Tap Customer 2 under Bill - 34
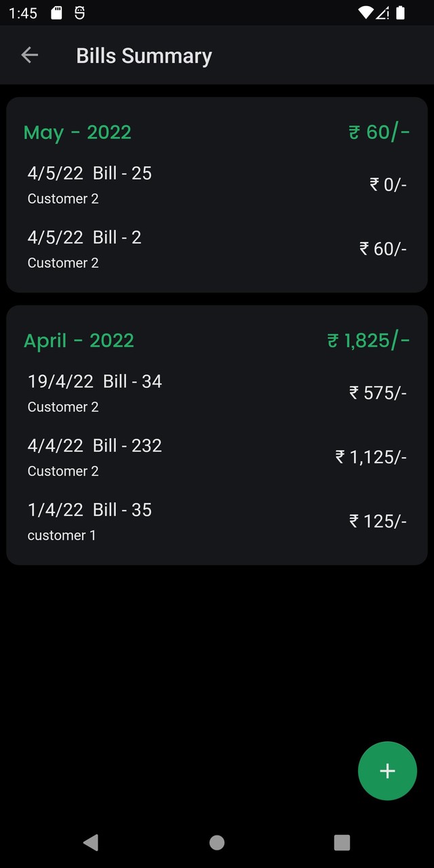The image size is (434, 868). (x=62, y=407)
